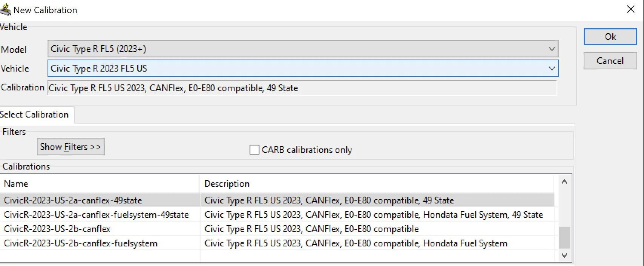This screenshot has height=266, width=644.
Task: Open the Model dropdown list
Action: (x=303, y=49)
